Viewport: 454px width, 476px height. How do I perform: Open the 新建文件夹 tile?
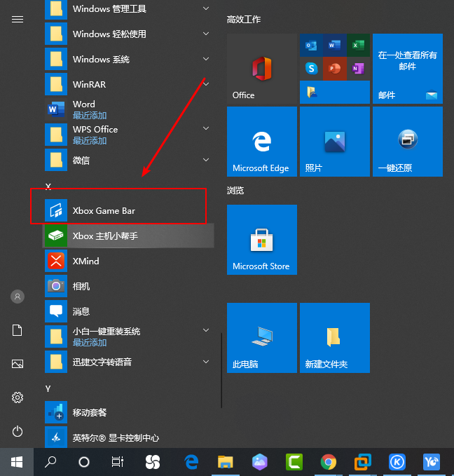pos(335,338)
